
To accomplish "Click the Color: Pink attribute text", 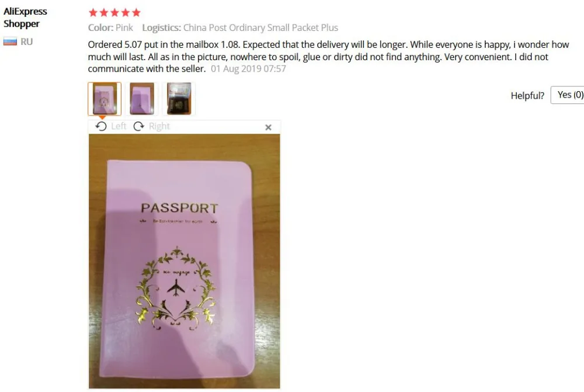I will pyautogui.click(x=110, y=27).
